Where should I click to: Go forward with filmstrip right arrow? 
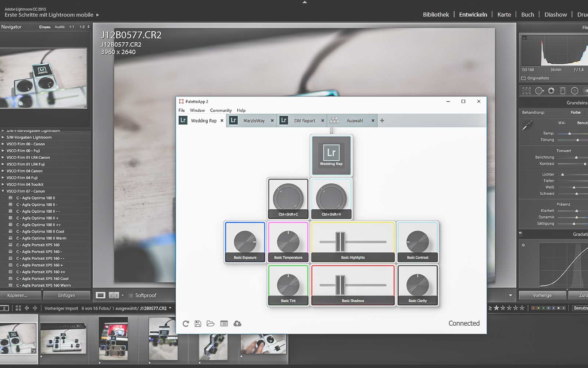pyautogui.click(x=35, y=308)
